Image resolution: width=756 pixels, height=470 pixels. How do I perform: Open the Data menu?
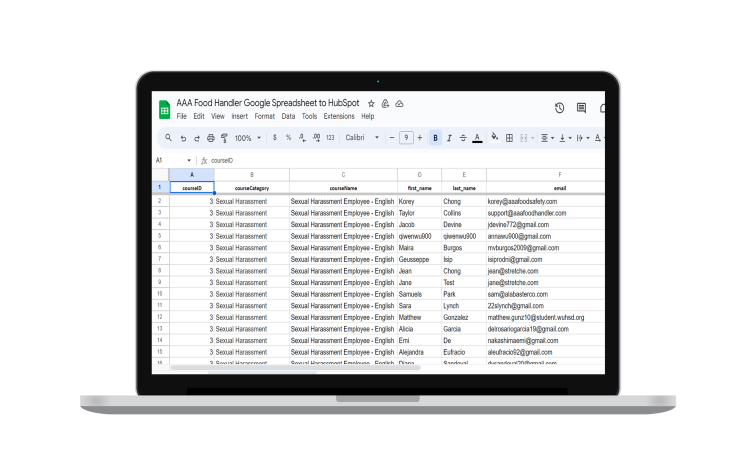click(288, 117)
